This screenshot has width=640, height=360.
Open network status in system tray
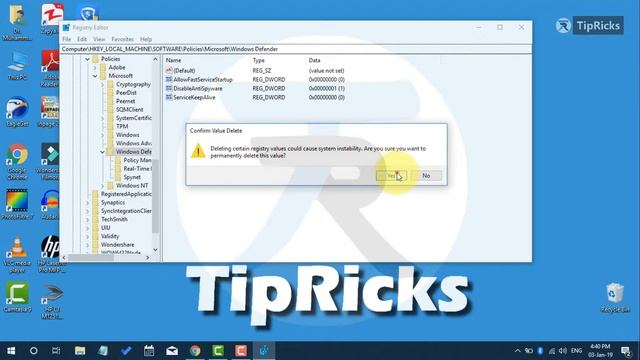click(552, 351)
